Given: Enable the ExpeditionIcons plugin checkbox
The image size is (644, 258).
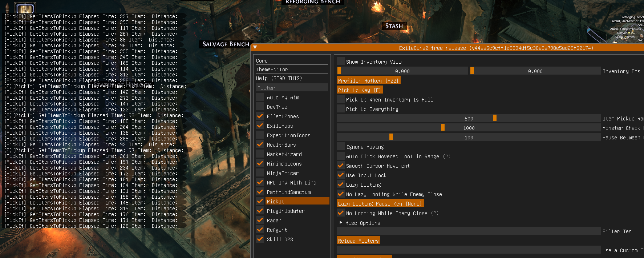Looking at the screenshot, I should [x=260, y=135].
